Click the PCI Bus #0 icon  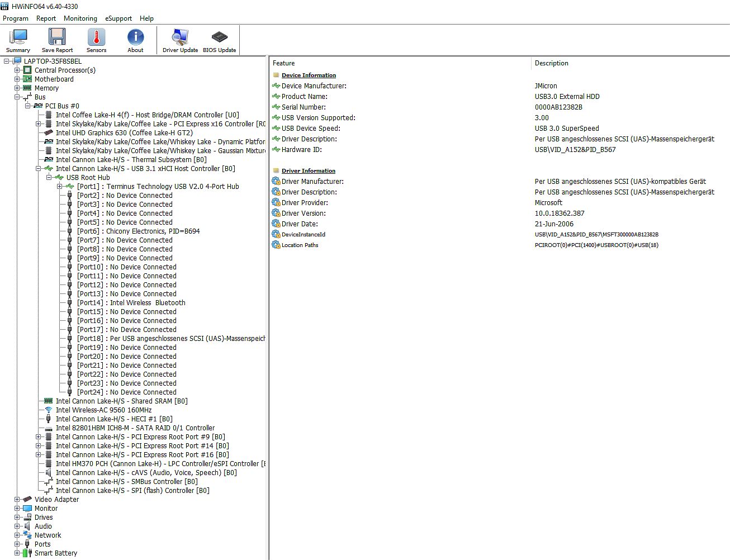(x=38, y=106)
